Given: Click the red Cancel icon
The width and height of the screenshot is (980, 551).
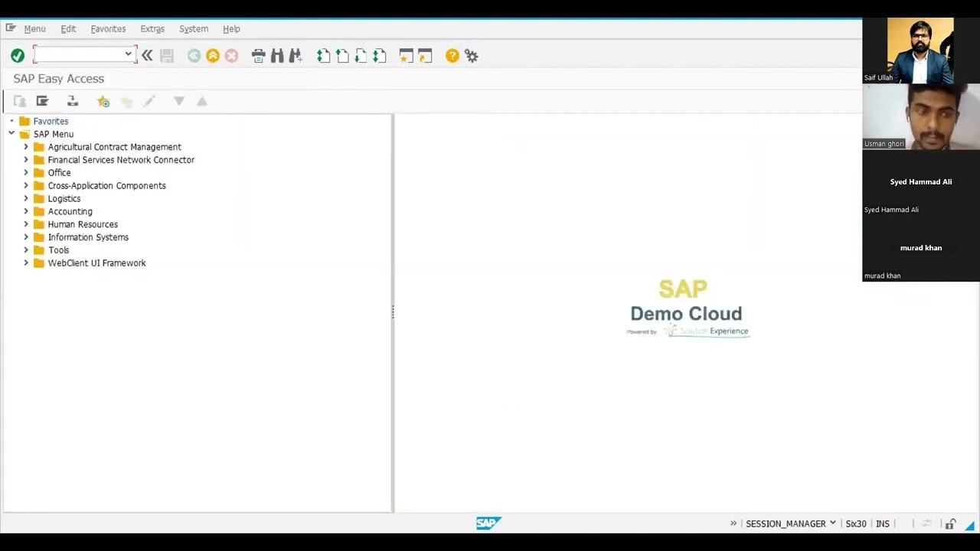Looking at the screenshot, I should coord(231,56).
